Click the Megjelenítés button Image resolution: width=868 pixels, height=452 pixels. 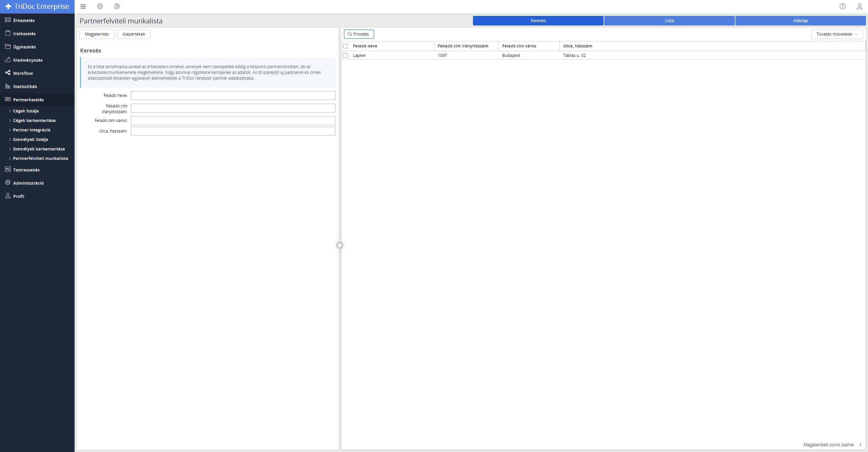click(x=97, y=34)
